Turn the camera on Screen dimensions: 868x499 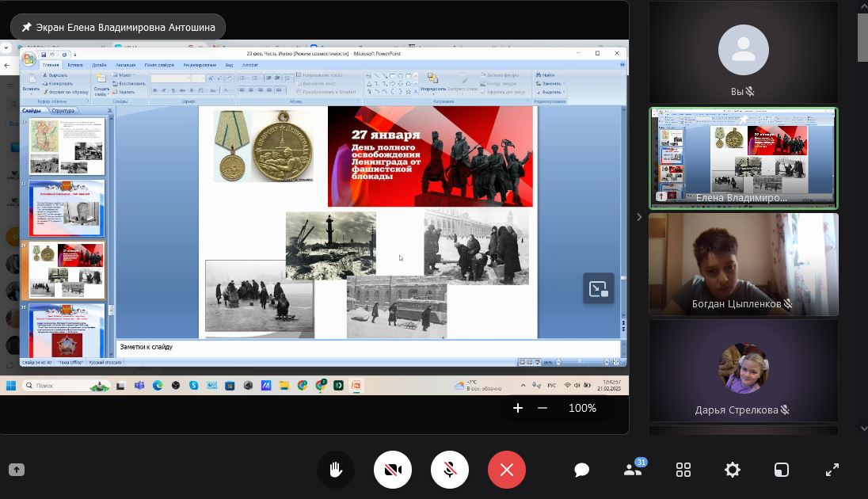click(x=393, y=470)
